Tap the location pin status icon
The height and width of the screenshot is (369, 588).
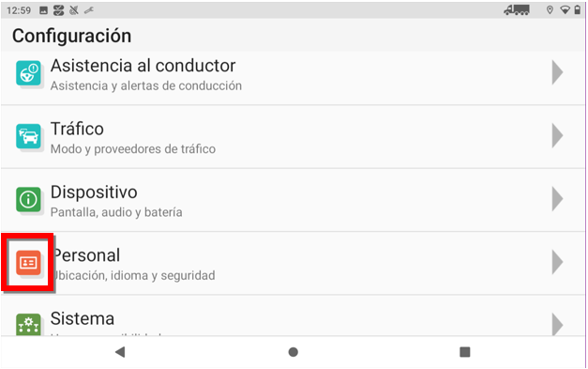tap(550, 10)
